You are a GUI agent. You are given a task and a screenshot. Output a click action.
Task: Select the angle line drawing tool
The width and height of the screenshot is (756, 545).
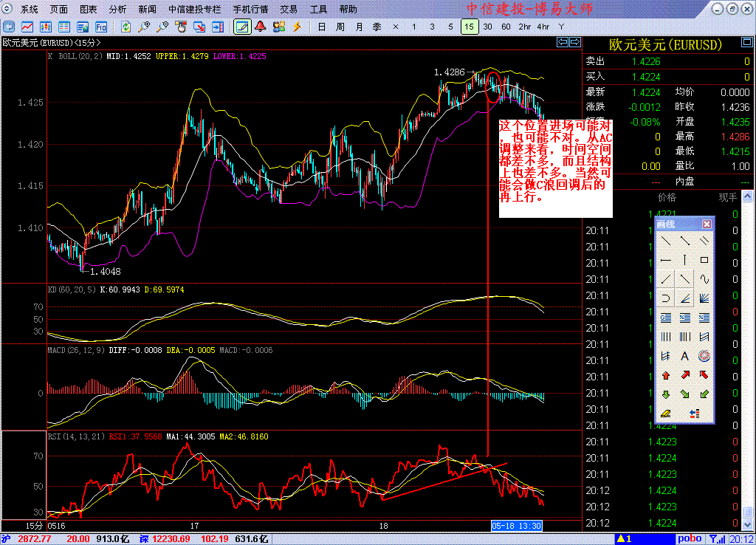click(684, 298)
